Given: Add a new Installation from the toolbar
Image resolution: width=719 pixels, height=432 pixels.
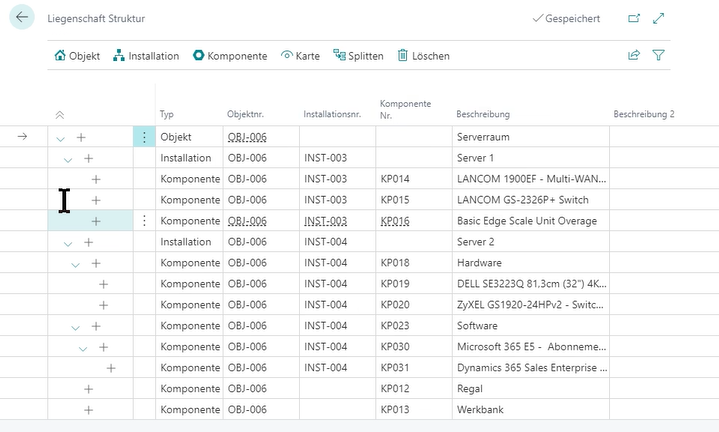Looking at the screenshot, I should (146, 56).
